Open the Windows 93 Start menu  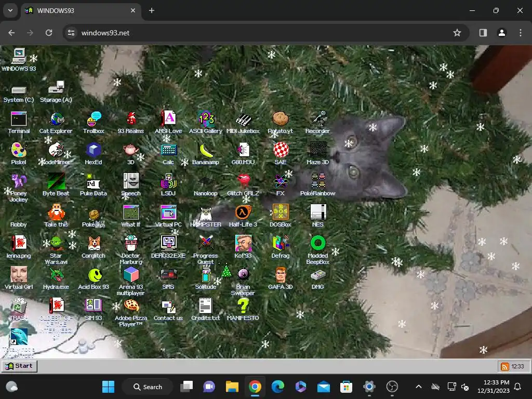tap(19, 366)
